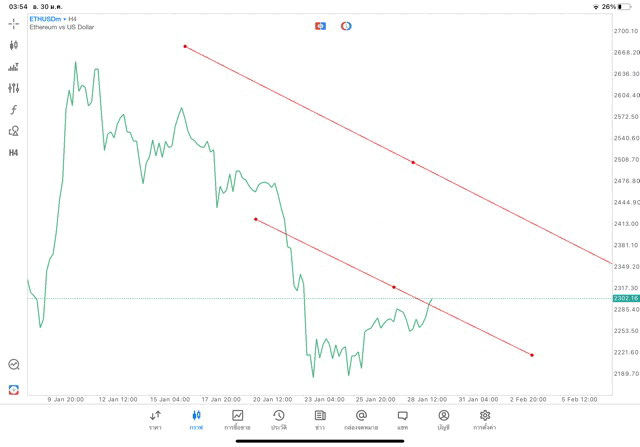
Task: Select the upper red trendline's middle point
Action: (x=413, y=162)
